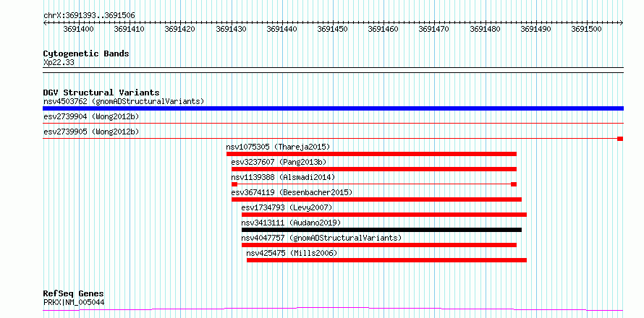Click ruler position 3691460
Viewport: 644px width, 318px height.
pos(384,29)
